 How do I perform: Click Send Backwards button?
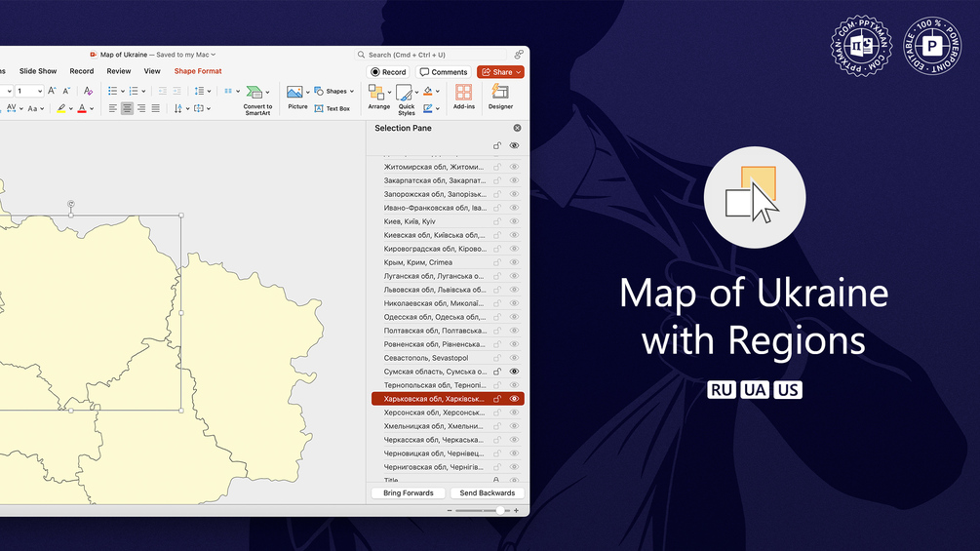(x=487, y=492)
